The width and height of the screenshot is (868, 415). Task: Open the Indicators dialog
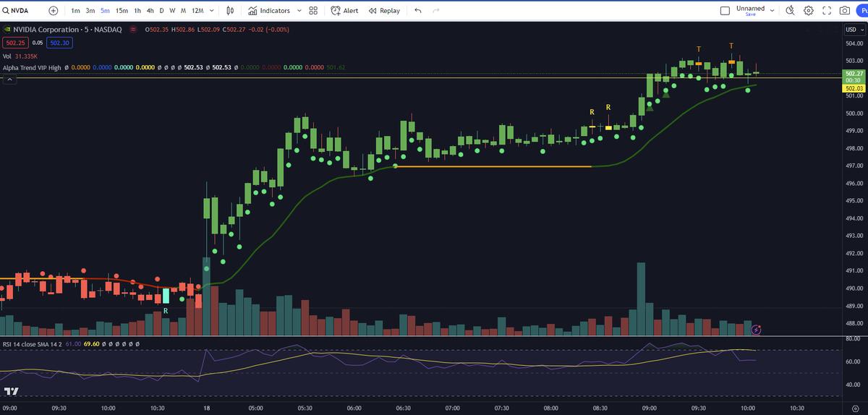[x=269, y=11]
